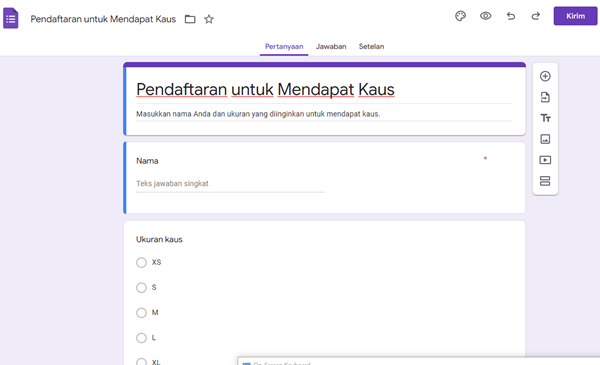Image resolution: width=600 pixels, height=365 pixels.
Task: Switch to the Pertanyaan tab
Action: click(284, 47)
